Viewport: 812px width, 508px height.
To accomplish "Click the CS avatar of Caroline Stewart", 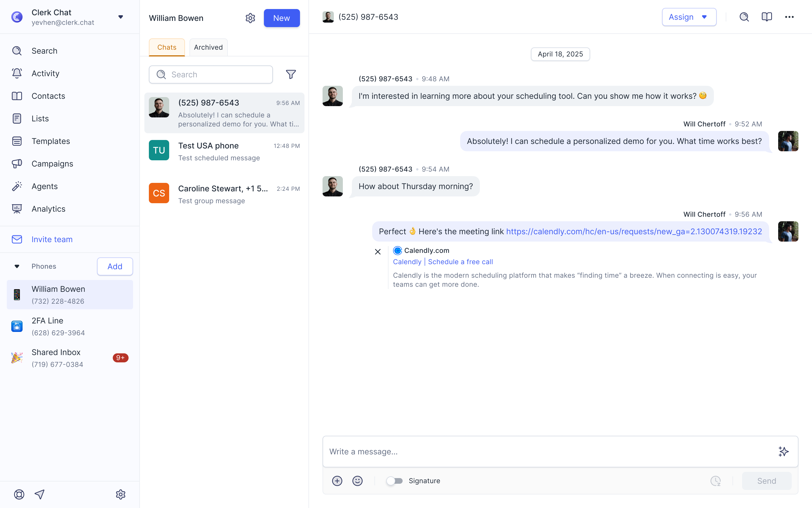I will point(159,193).
